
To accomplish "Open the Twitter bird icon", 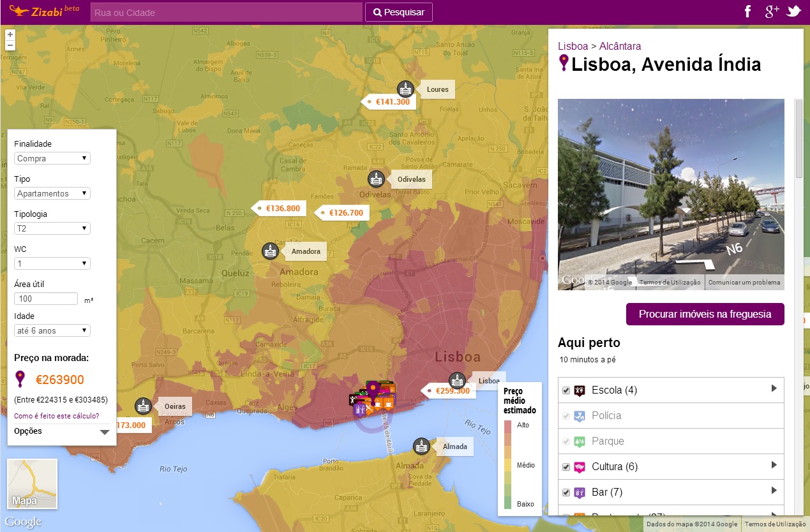I will pyautogui.click(x=793, y=11).
